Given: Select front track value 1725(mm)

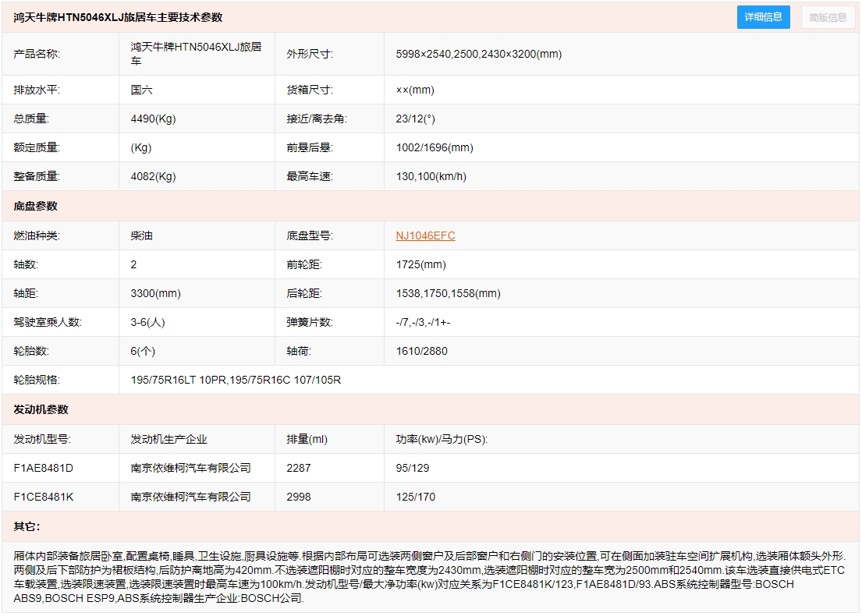Looking at the screenshot, I should click(421, 264).
